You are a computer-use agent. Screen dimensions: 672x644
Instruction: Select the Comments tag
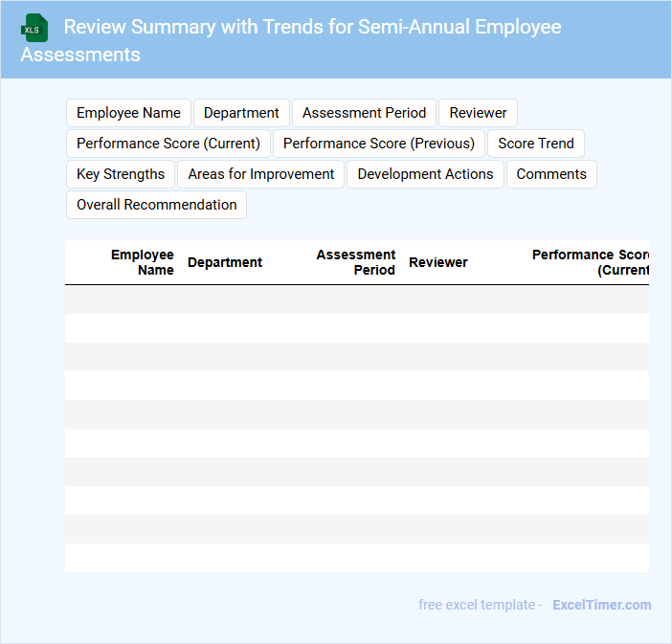point(551,174)
